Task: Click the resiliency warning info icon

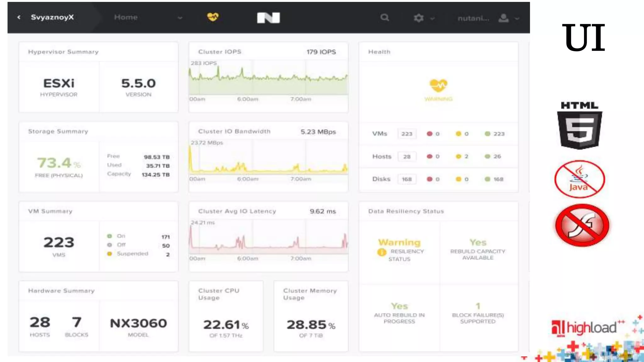Action: point(381,252)
